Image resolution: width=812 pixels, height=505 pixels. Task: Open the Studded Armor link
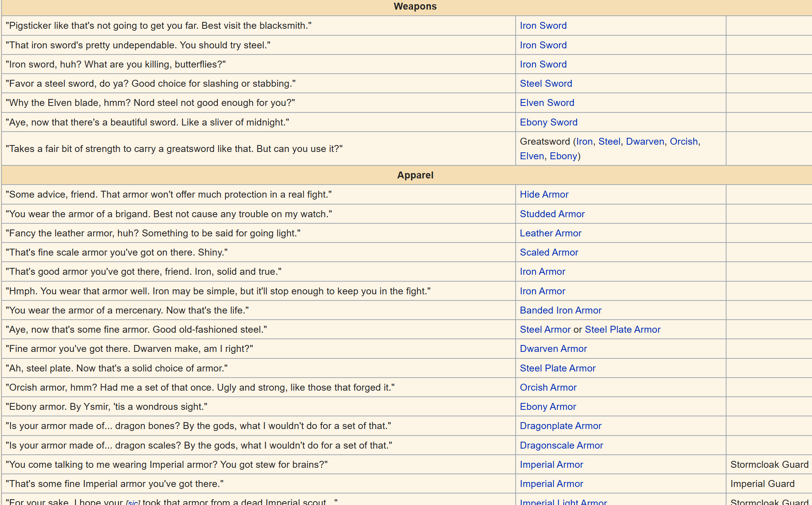click(x=552, y=214)
